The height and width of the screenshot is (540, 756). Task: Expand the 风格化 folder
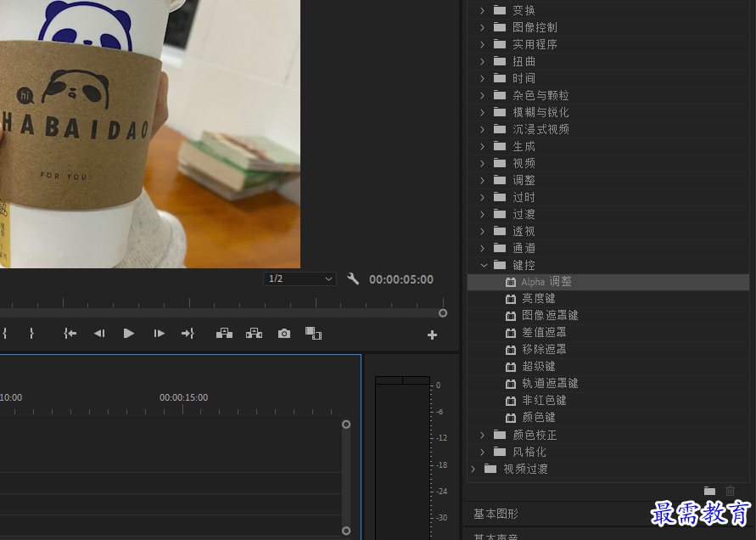click(482, 452)
